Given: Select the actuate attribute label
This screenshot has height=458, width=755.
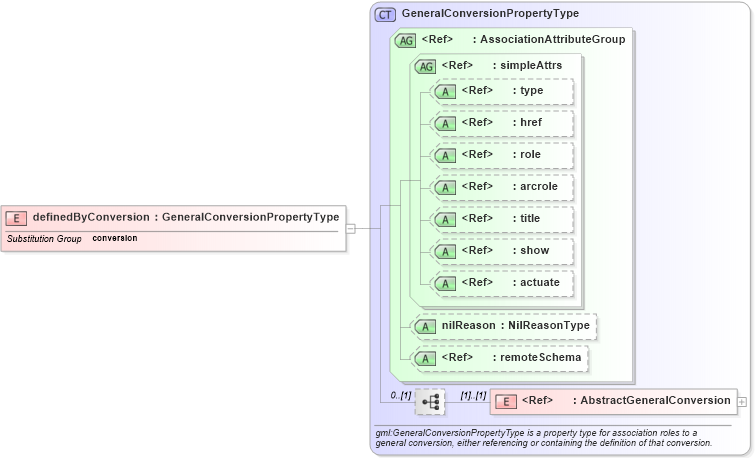Looking at the screenshot, I should click(539, 282).
